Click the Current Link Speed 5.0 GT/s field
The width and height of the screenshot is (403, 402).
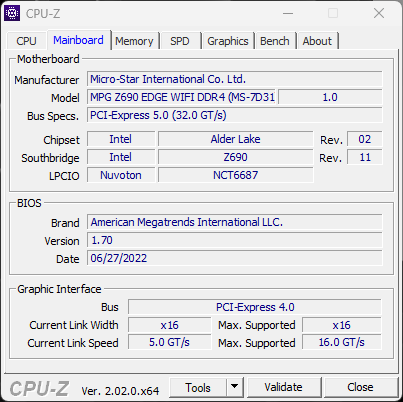click(169, 342)
